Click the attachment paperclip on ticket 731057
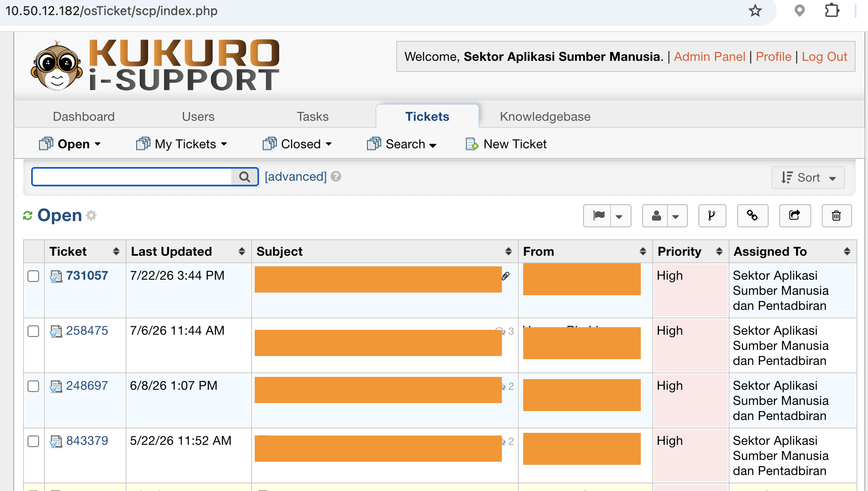 coord(505,276)
